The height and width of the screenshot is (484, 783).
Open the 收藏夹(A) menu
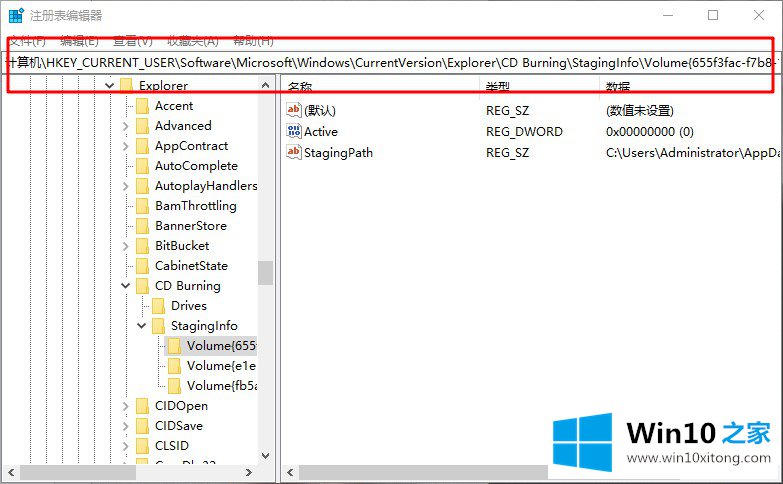point(193,41)
